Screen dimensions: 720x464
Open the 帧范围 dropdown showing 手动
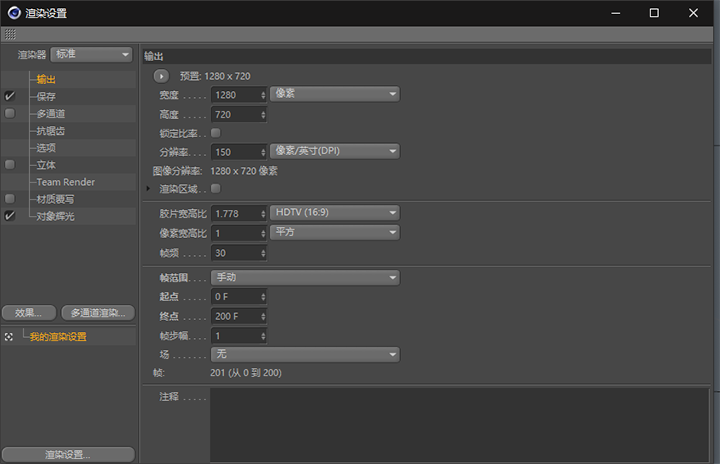pyautogui.click(x=304, y=277)
